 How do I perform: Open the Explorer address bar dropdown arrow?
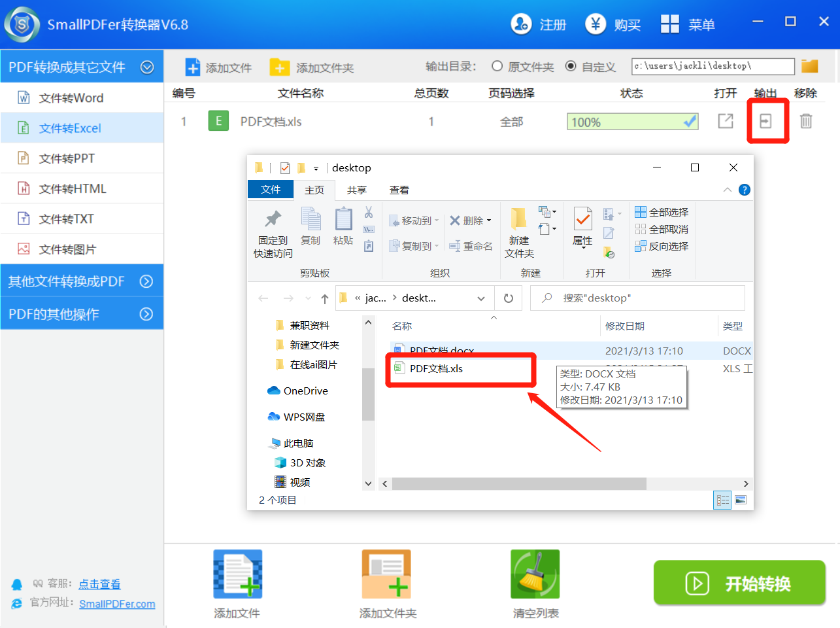tap(481, 298)
